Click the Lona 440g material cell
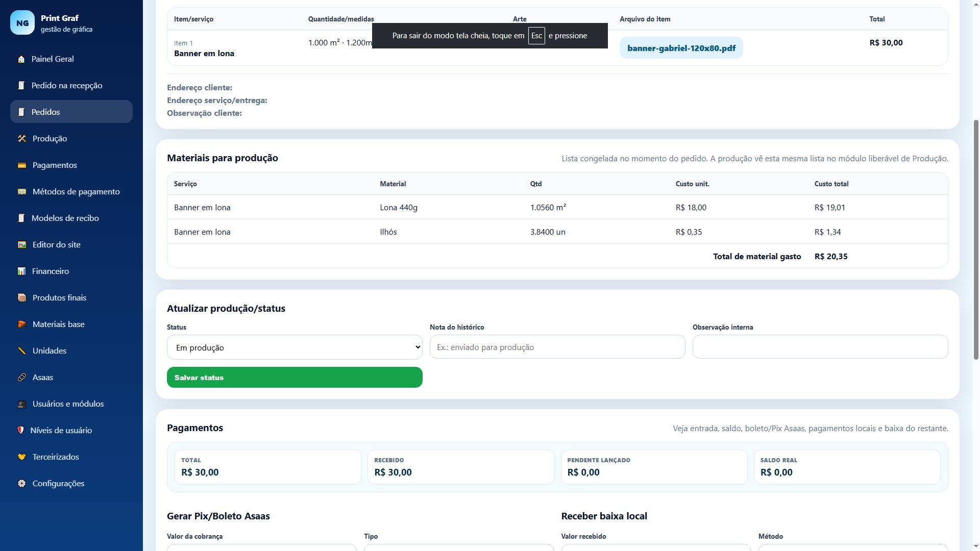 (x=399, y=208)
